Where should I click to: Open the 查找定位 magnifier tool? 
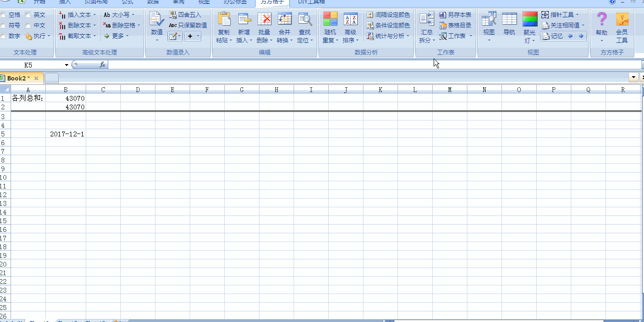(305, 19)
